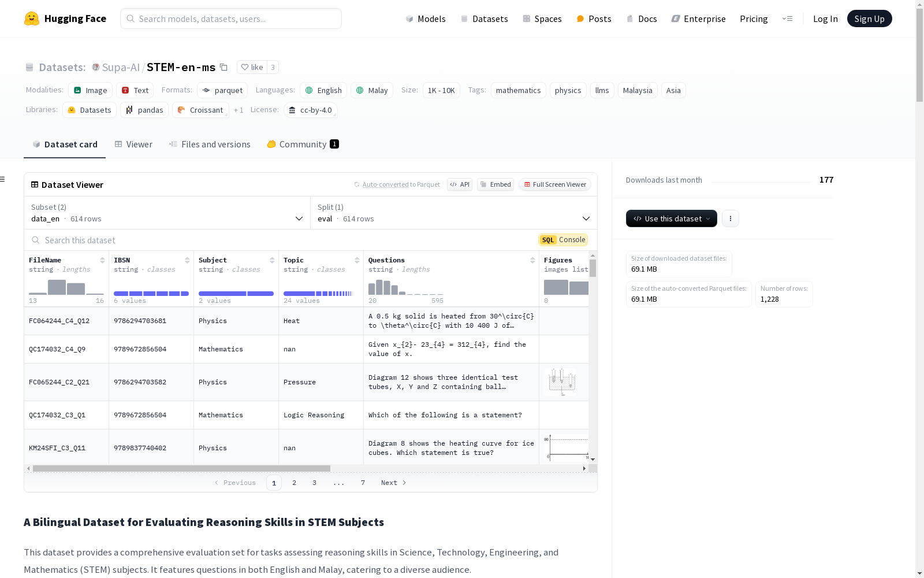Click the dataset viewer scroll-left arrow
Image resolution: width=924 pixels, height=578 pixels.
pyautogui.click(x=28, y=468)
